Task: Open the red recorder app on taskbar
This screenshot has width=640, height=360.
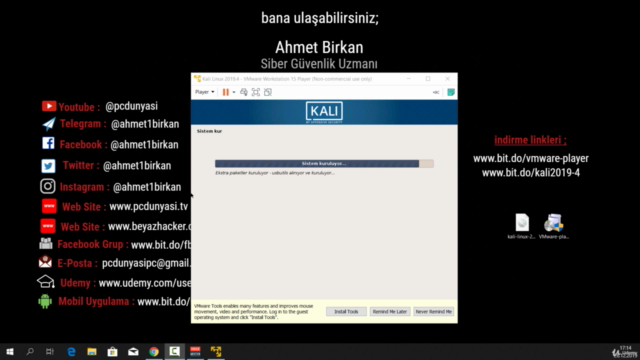Action: [x=195, y=351]
